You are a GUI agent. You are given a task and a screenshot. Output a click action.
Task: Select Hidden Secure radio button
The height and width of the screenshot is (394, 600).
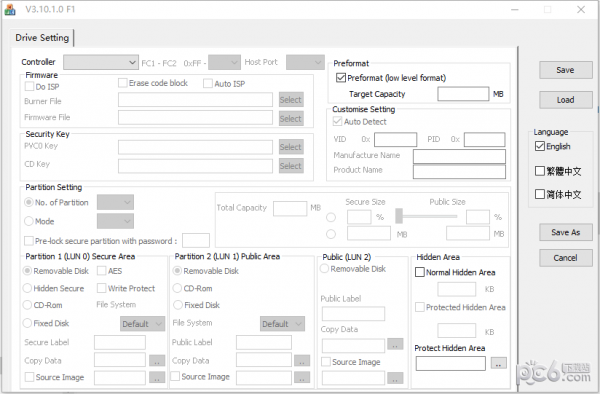(x=27, y=288)
